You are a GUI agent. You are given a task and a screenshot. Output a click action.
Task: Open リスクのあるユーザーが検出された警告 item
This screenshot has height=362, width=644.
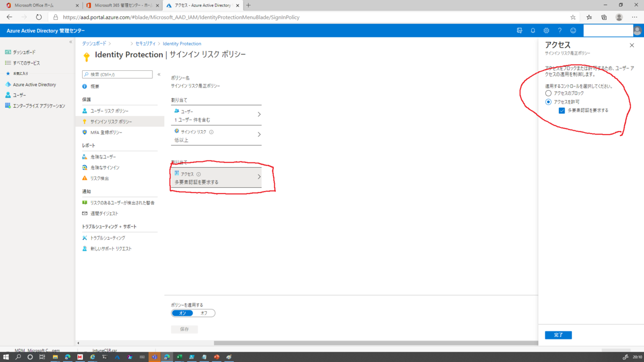point(122,203)
